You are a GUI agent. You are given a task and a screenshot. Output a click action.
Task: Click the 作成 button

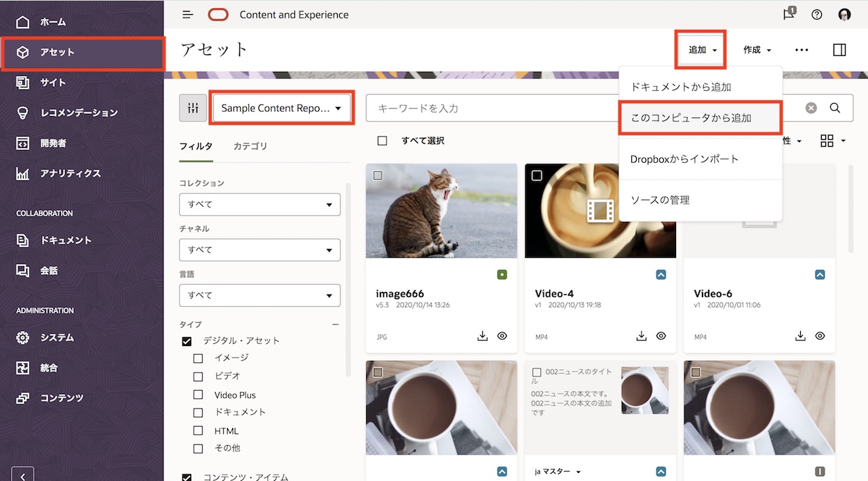(x=755, y=49)
